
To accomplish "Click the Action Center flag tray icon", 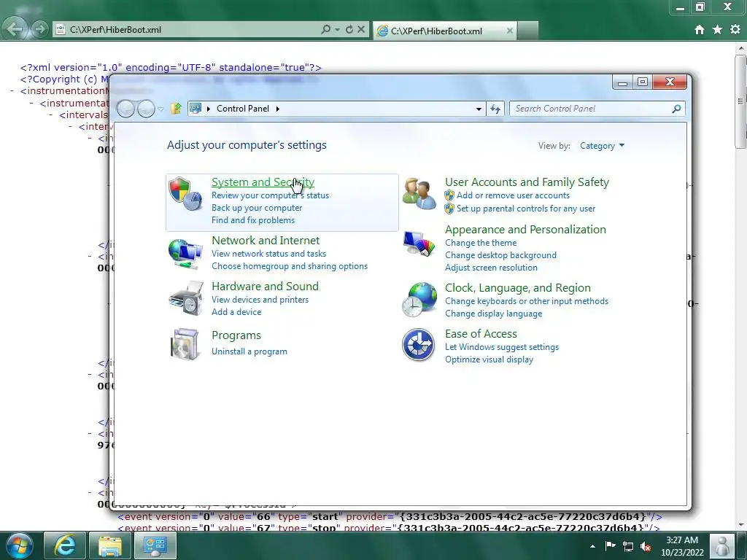I will (x=610, y=546).
